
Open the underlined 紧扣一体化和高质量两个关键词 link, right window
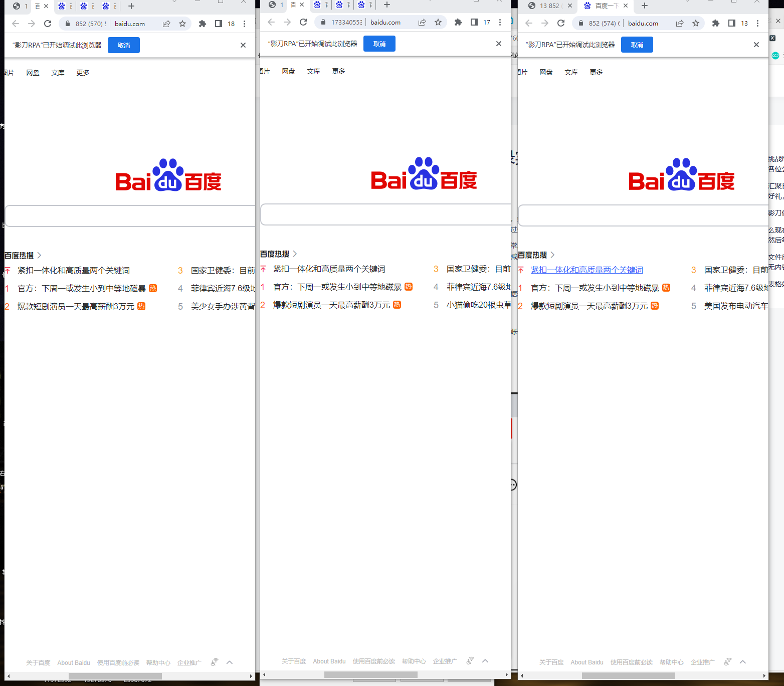[x=587, y=270]
